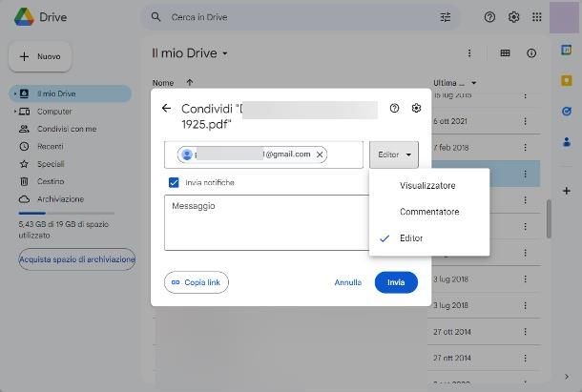The image size is (582, 392).
Task: Open Il mio Drive title dropdown
Action: coord(225,53)
